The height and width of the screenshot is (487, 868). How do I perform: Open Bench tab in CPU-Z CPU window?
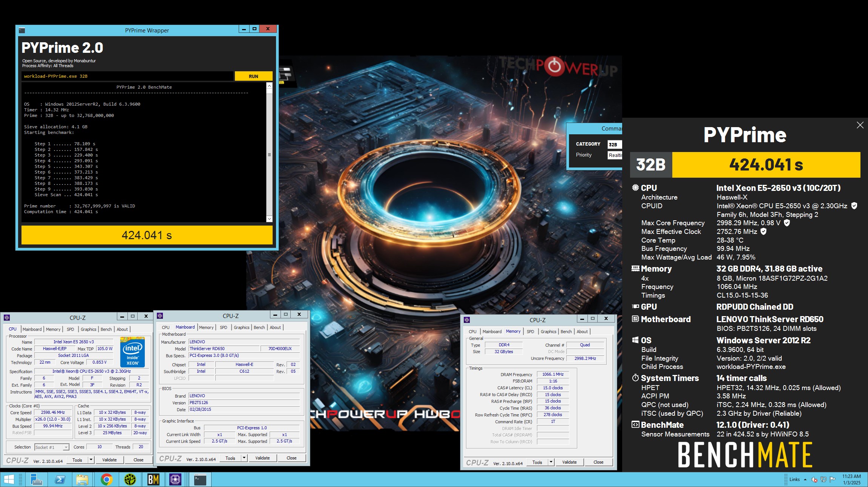click(106, 329)
